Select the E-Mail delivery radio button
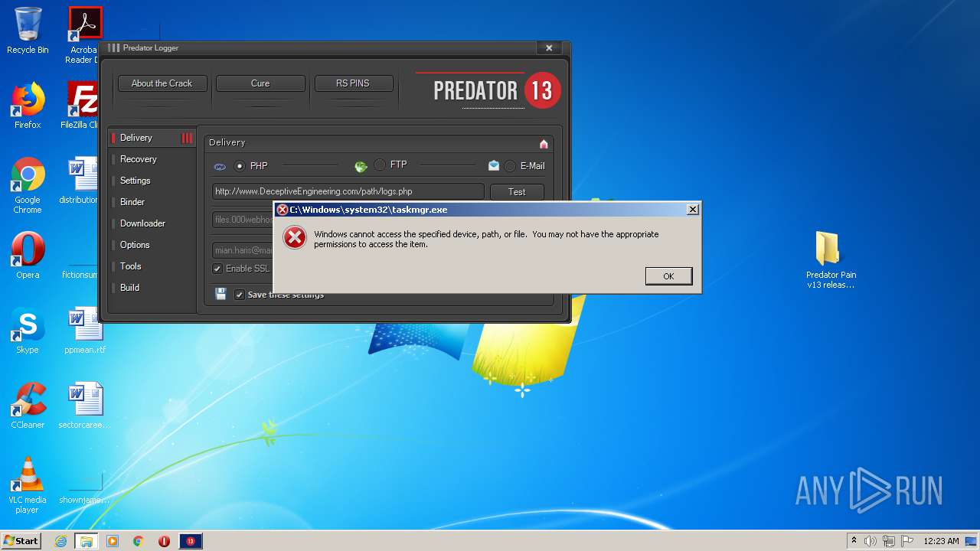The height and width of the screenshot is (551, 980). 510,166
